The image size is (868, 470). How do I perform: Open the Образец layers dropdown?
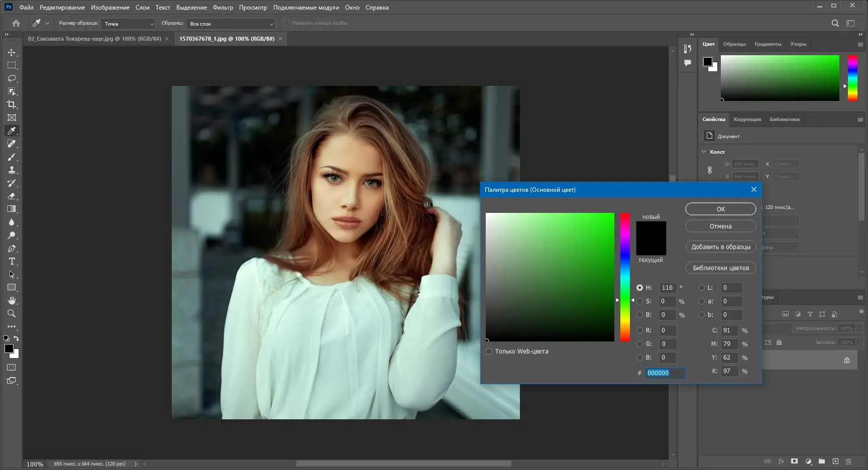tap(231, 24)
